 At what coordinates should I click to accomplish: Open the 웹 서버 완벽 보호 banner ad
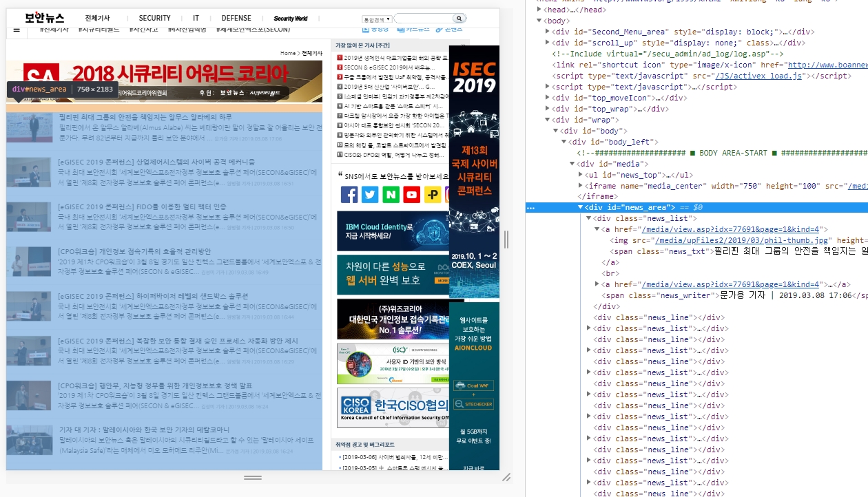pyautogui.click(x=393, y=275)
